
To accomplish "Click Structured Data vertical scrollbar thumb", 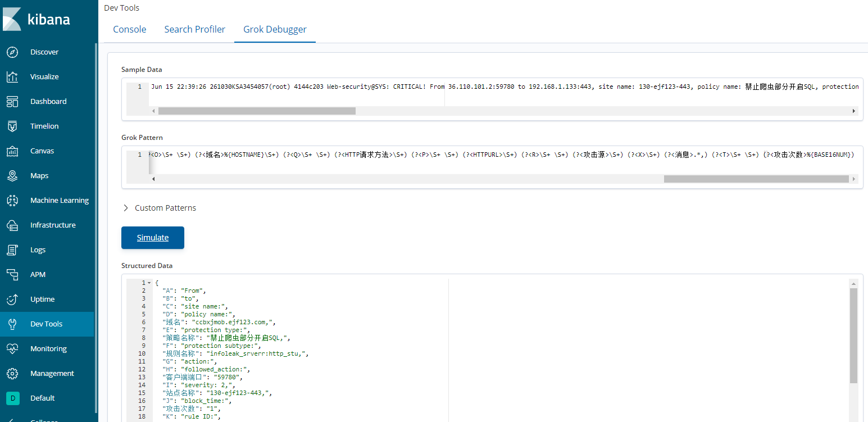I will [854, 335].
